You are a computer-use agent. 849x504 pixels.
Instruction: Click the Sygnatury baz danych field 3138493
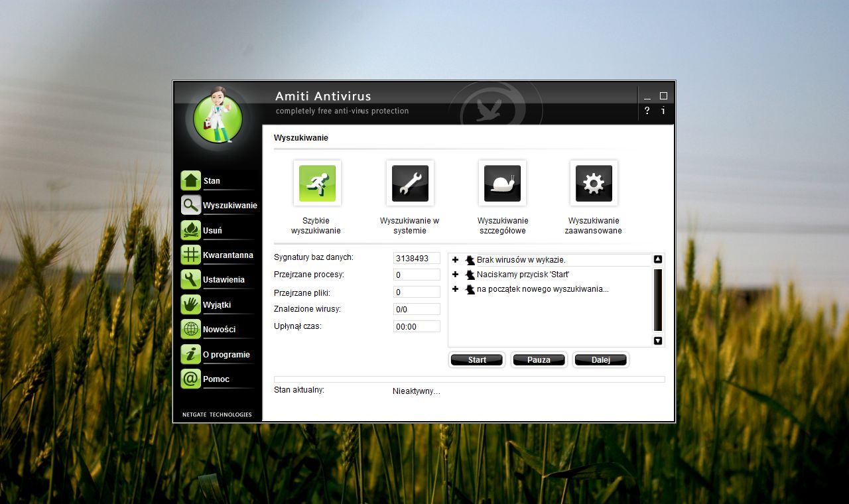[417, 258]
